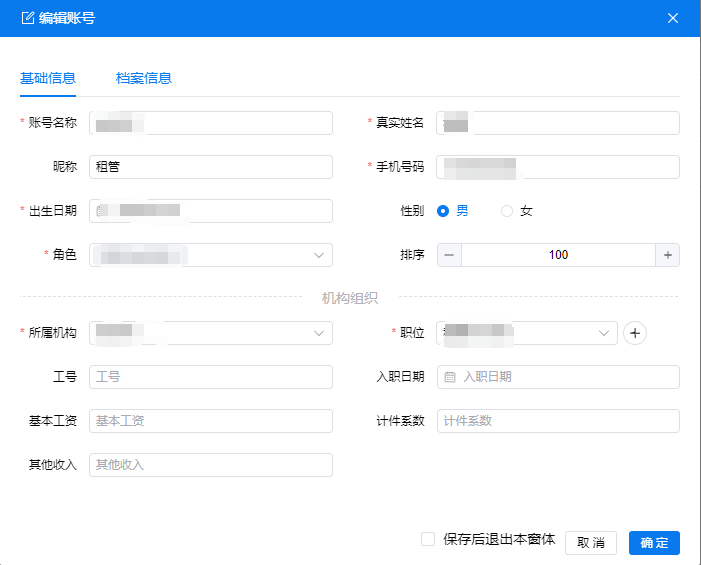Focus the 昵称 input field
The image size is (701, 565).
pyautogui.click(x=210, y=167)
